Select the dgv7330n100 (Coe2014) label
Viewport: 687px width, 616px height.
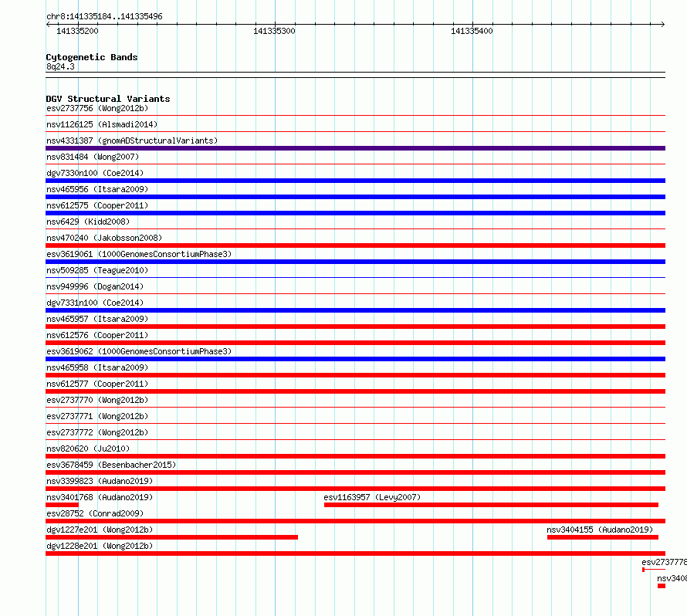tap(95, 173)
